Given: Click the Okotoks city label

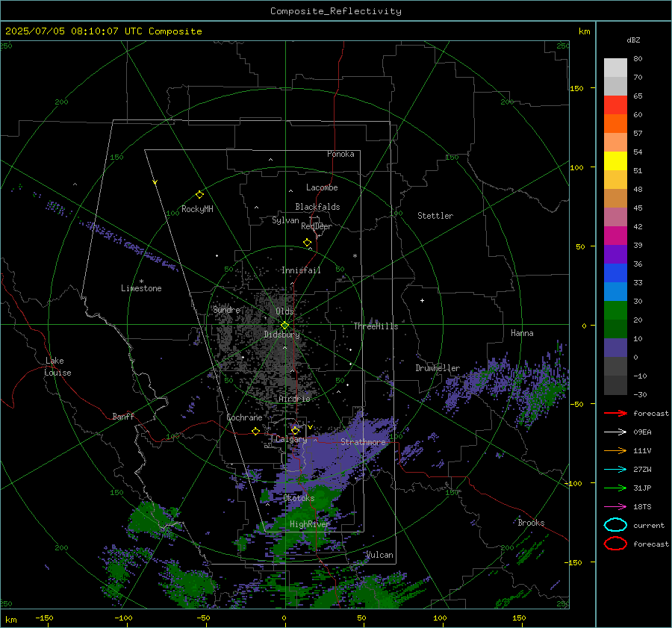Looking at the screenshot, I should click(x=299, y=498).
